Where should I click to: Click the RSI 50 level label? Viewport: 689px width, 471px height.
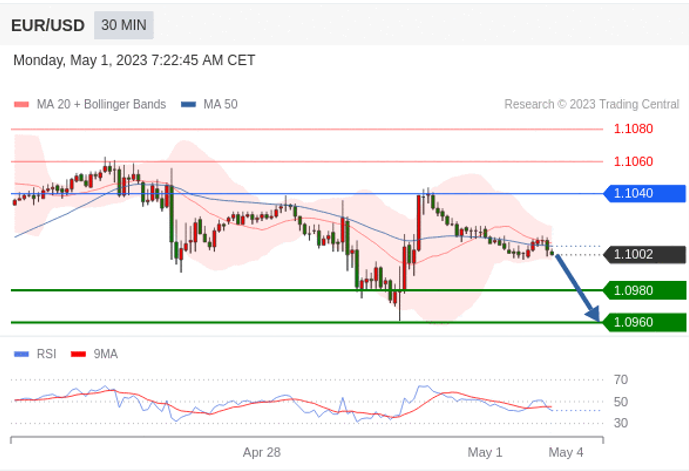click(x=620, y=402)
